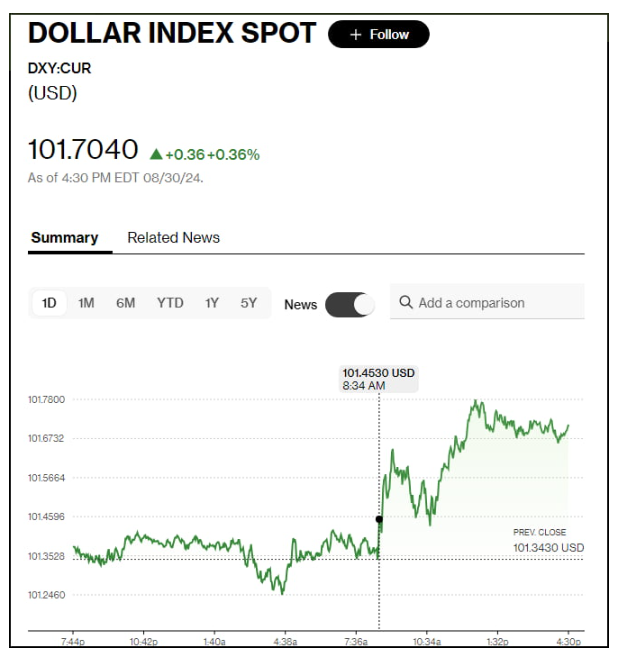Click the DOLLAR INDEX SPOT heading
This screenshot has height=661, width=626.
coord(171,34)
